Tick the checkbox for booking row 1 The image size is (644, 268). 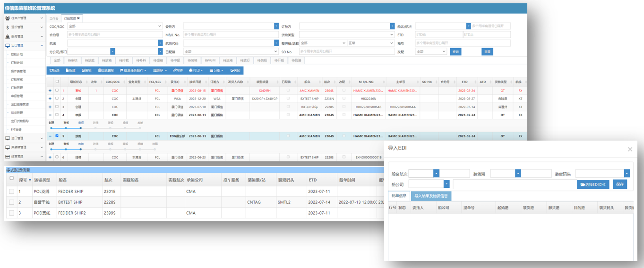click(57, 90)
